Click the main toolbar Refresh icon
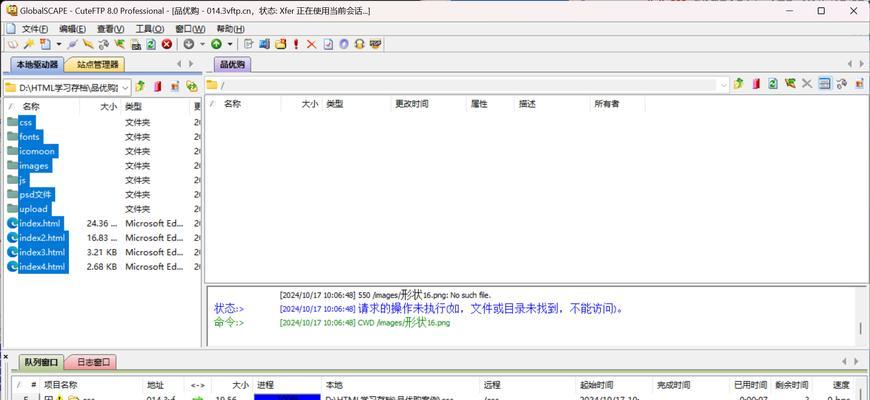 click(151, 44)
